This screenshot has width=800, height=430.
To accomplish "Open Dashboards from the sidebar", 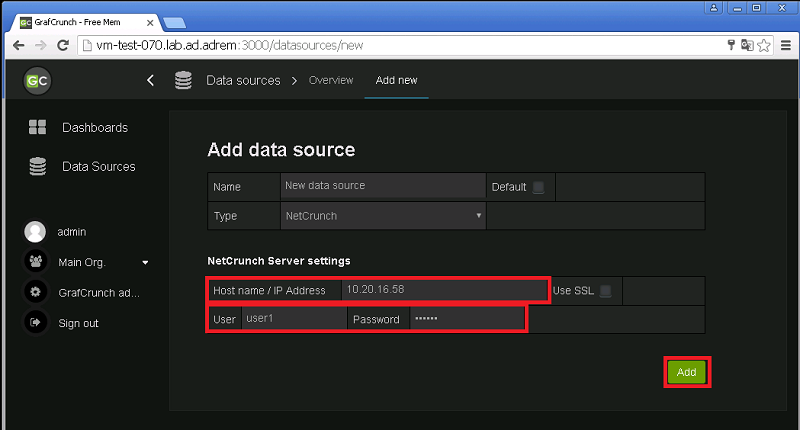I will click(x=95, y=128).
